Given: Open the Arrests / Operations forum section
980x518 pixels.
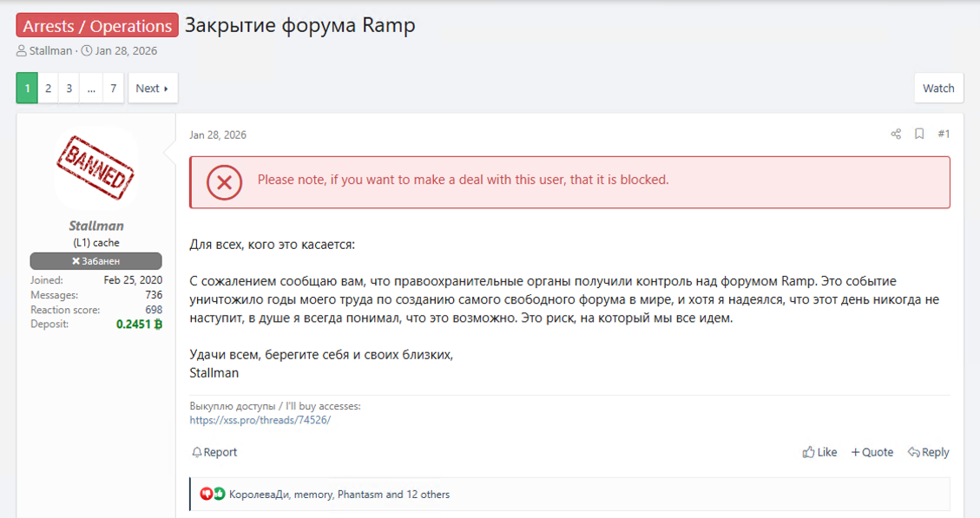Looking at the screenshot, I should (95, 25).
